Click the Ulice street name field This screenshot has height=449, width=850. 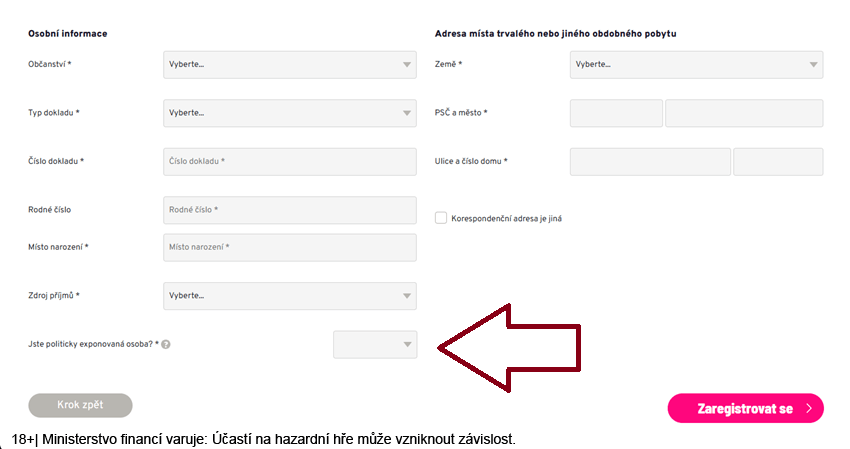tap(651, 162)
